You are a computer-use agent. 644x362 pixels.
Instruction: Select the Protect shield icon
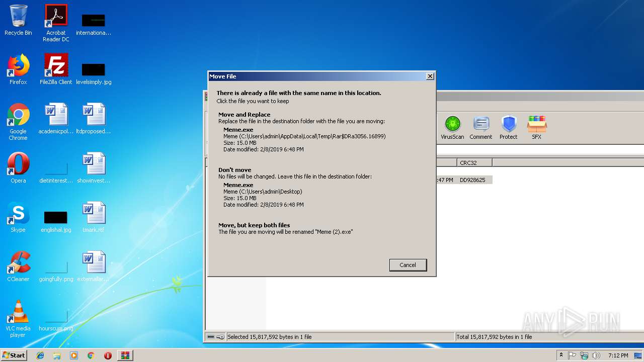509,128
